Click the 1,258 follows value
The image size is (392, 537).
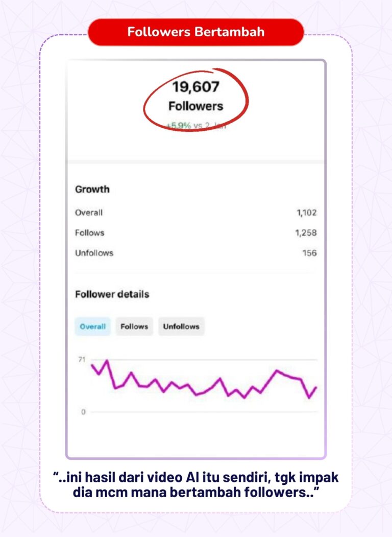pyautogui.click(x=306, y=233)
